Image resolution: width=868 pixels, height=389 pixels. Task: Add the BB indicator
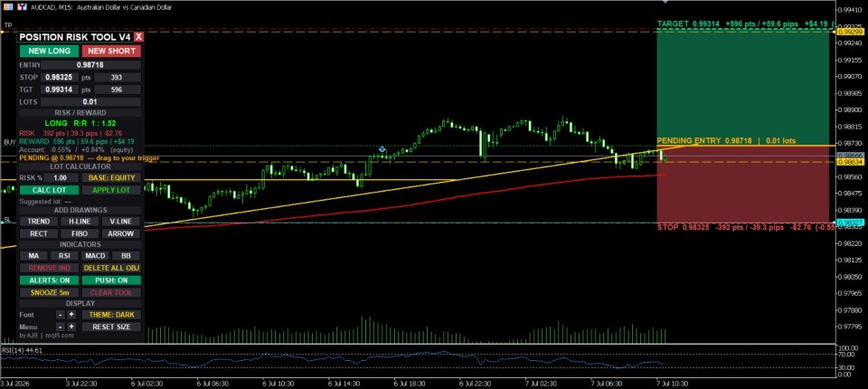click(127, 256)
